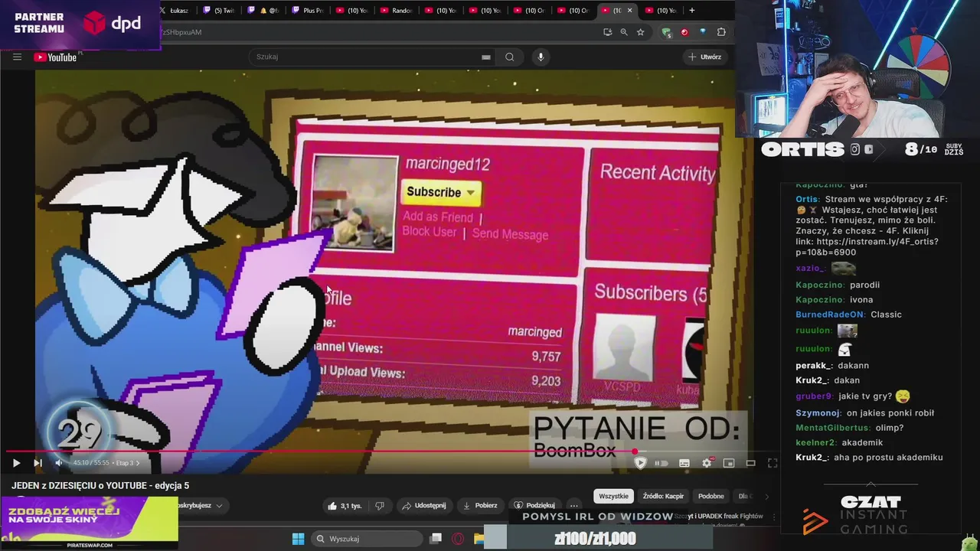Image resolution: width=980 pixels, height=551 pixels.
Task: Open the extensions puzzle-piece menu
Action: 721,32
